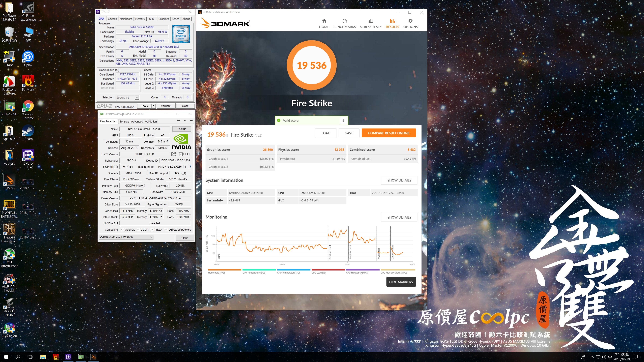Click COMPARE RESULT ONLINE
Image resolution: width=644 pixels, height=362 pixels.
click(389, 133)
